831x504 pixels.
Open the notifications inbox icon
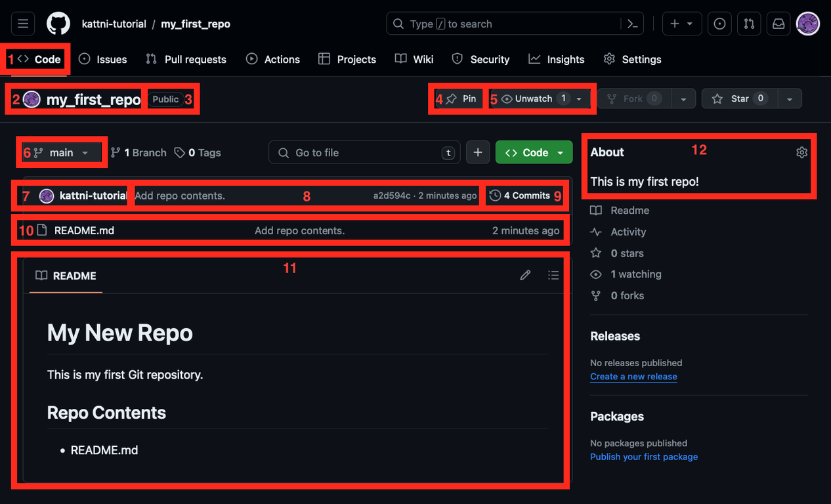pyautogui.click(x=778, y=24)
